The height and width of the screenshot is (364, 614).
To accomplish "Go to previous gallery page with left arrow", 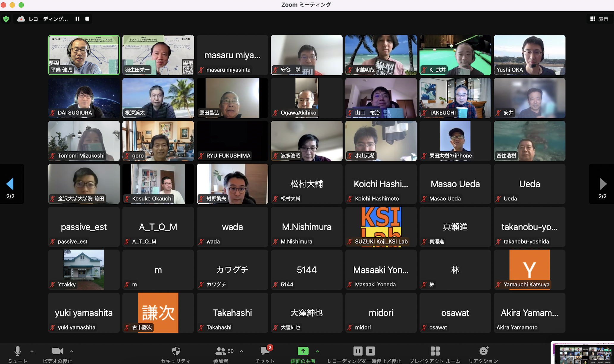I will click(10, 184).
